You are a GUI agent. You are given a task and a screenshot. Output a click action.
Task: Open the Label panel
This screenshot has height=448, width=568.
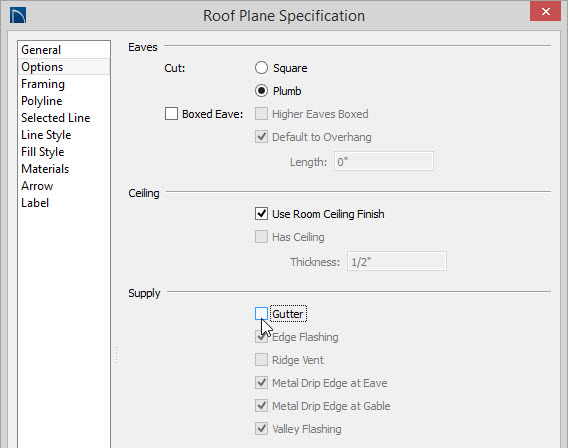pyautogui.click(x=35, y=203)
